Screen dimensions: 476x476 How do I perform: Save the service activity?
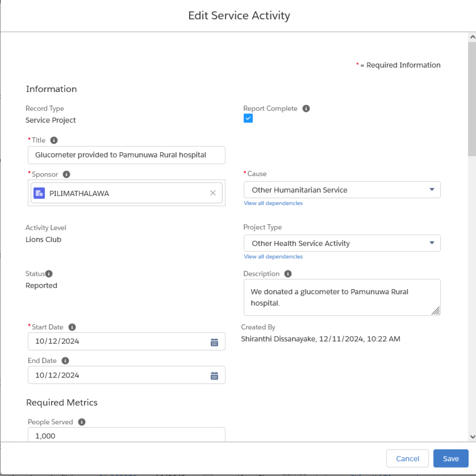click(x=451, y=458)
